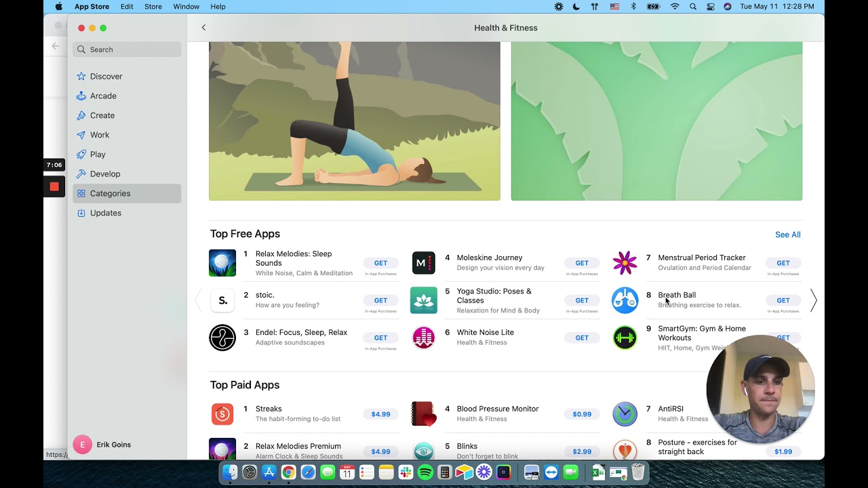
Task: Click the Play rocket icon in sidebar
Action: click(81, 155)
